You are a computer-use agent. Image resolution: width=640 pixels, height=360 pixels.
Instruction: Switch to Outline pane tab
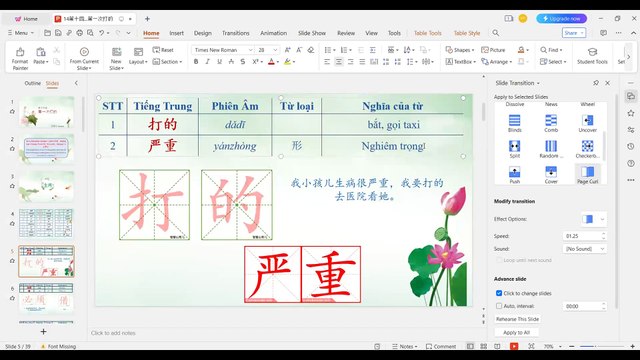[x=33, y=83]
